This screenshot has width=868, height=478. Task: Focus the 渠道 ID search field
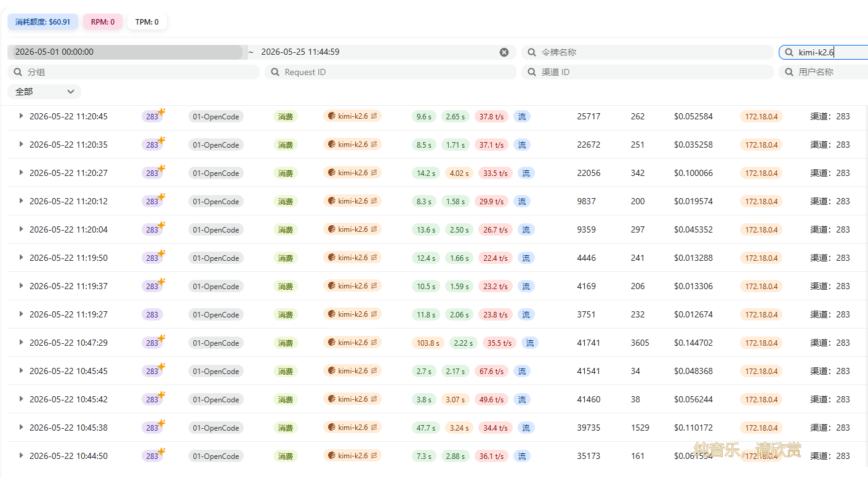[x=647, y=72]
